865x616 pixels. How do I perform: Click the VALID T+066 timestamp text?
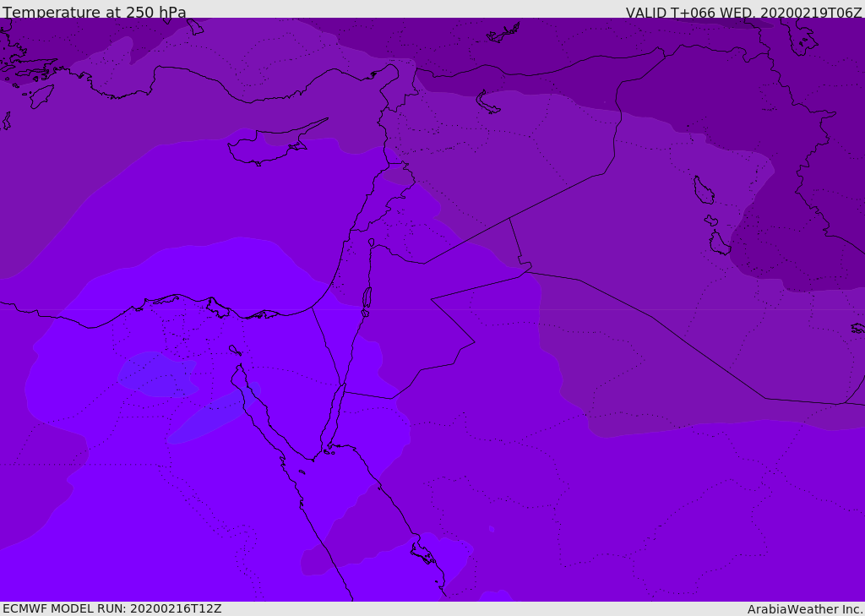(x=743, y=13)
